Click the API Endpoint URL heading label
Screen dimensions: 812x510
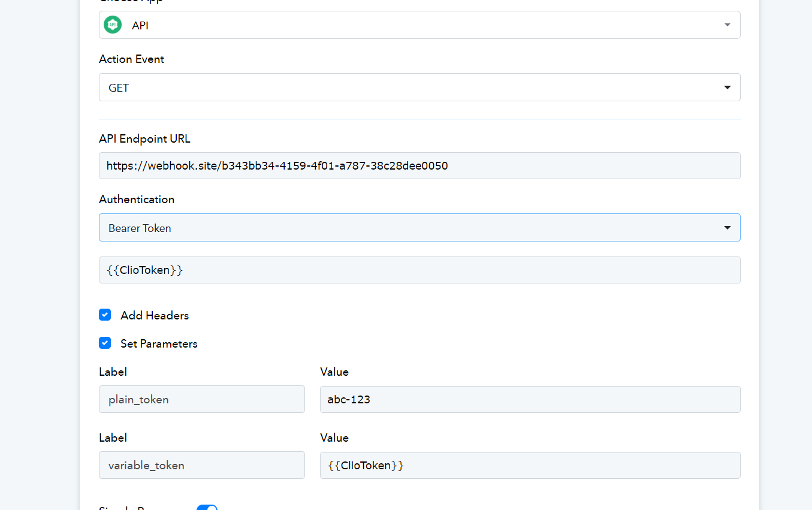point(144,139)
